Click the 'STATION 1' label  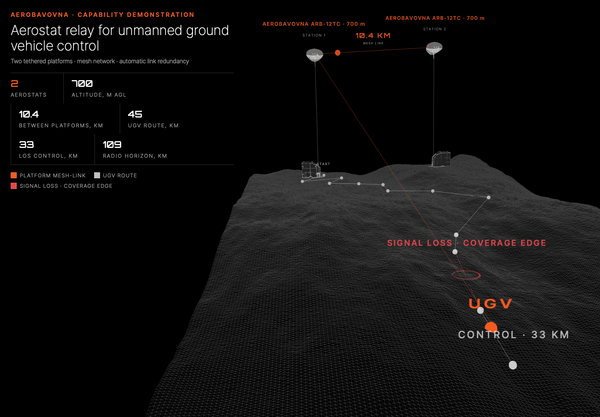pyautogui.click(x=314, y=35)
